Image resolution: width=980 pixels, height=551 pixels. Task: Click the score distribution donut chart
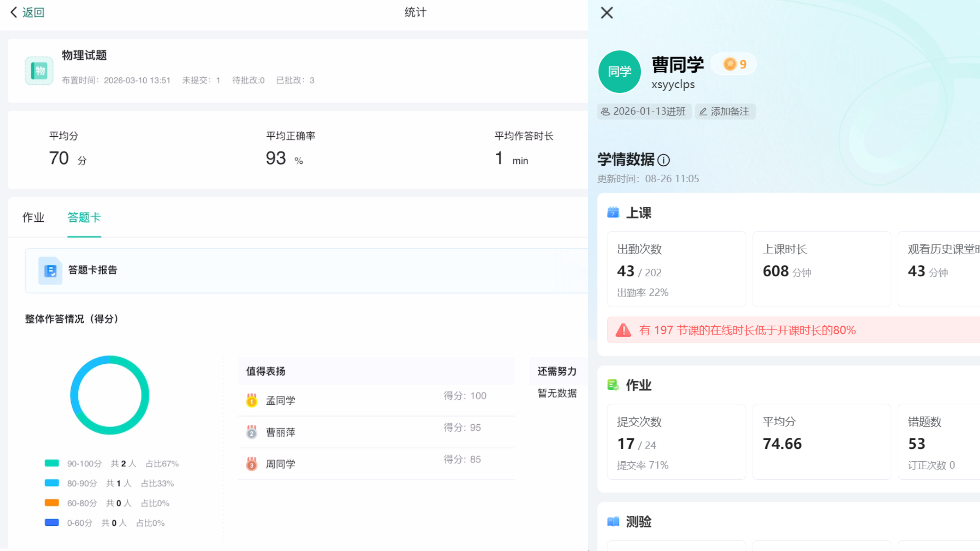(x=110, y=395)
